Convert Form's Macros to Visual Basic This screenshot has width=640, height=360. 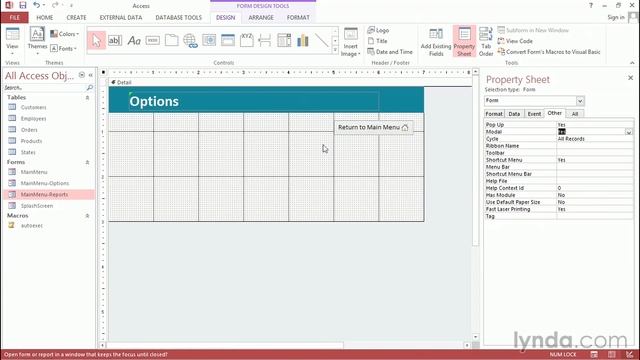[549, 52]
